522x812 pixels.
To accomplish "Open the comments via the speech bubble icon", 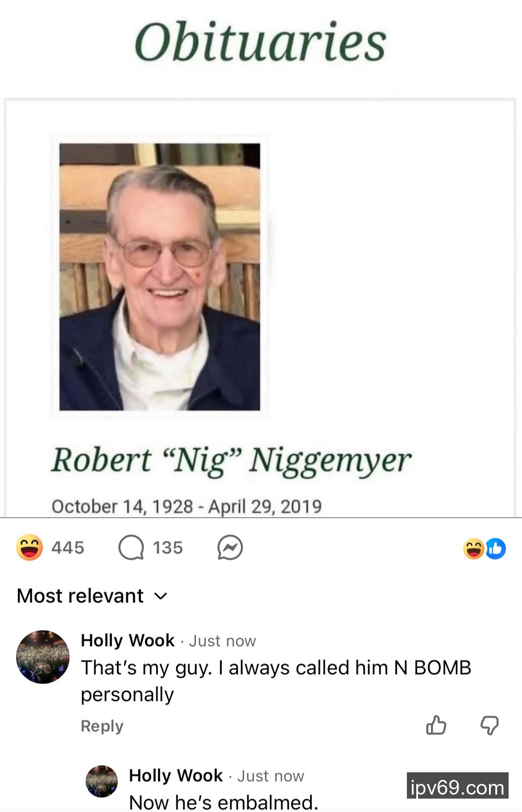I will click(x=131, y=548).
